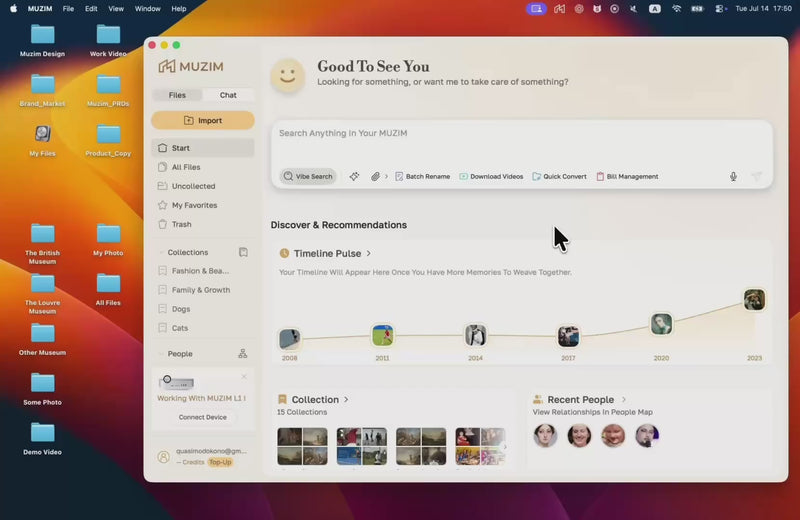Open the View menu in the menu bar

point(116,9)
